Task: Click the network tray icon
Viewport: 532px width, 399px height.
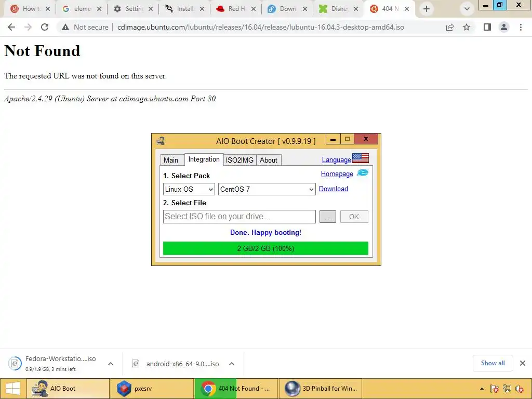Action: [x=507, y=389]
